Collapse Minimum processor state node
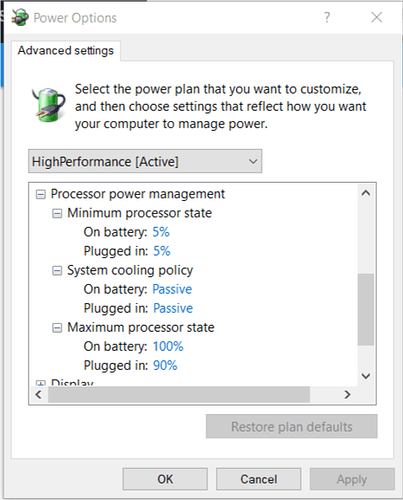This screenshot has height=500, width=403. pyautogui.click(x=57, y=213)
